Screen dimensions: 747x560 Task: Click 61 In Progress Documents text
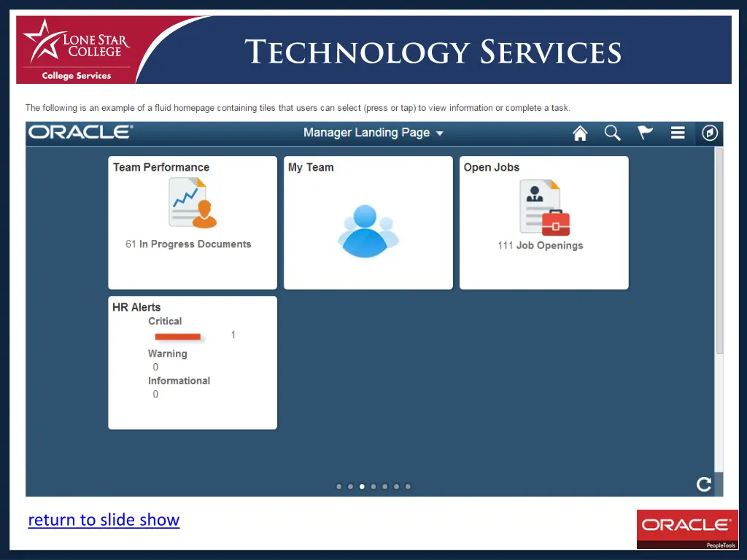point(188,244)
